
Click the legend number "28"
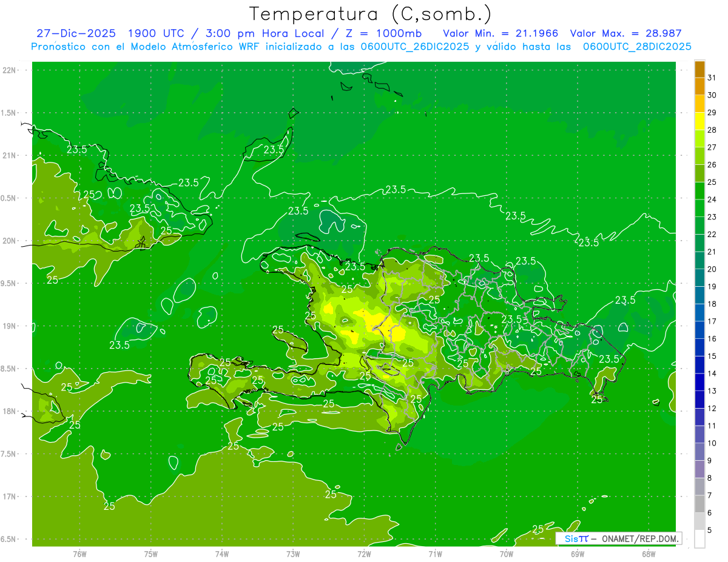point(712,130)
